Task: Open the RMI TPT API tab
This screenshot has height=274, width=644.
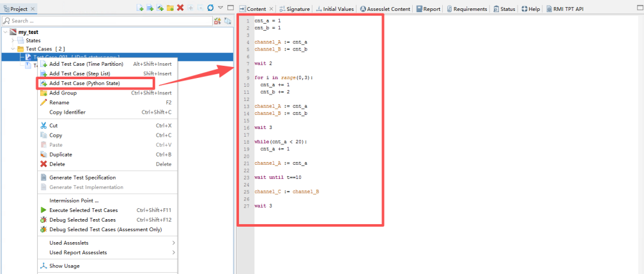Action: point(565,9)
